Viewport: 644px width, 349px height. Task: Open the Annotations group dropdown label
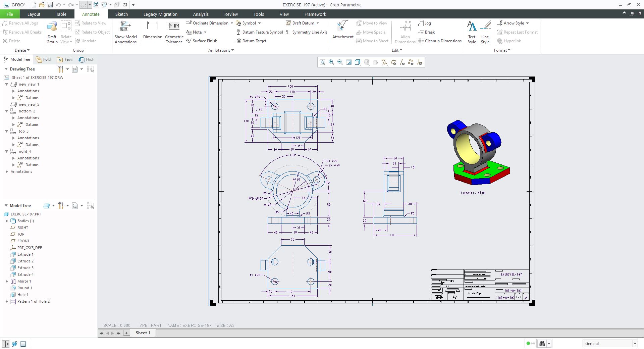(221, 50)
